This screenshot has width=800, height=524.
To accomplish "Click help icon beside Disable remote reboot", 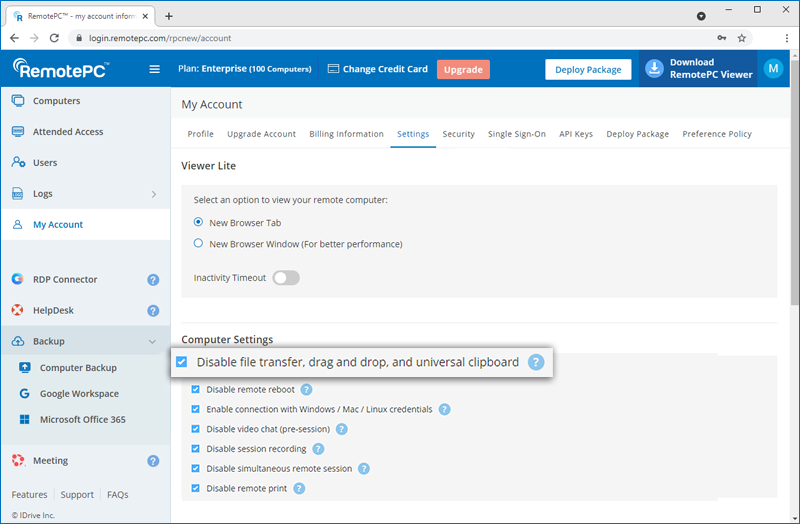I will click(x=306, y=390).
